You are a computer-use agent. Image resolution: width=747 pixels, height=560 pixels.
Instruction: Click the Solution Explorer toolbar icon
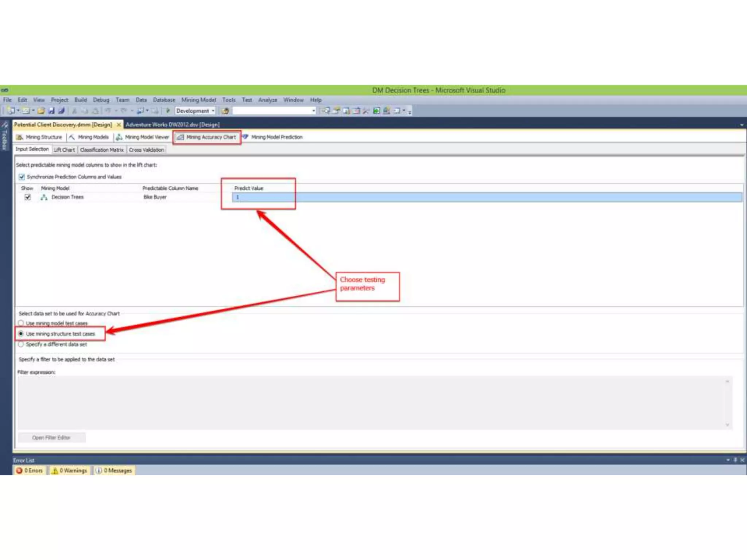point(326,110)
